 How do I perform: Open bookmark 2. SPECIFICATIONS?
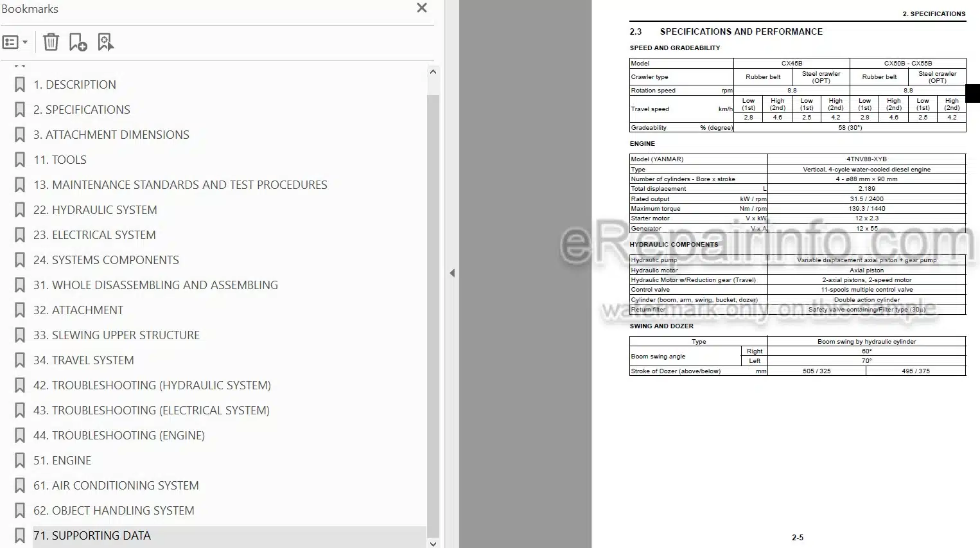tap(82, 110)
